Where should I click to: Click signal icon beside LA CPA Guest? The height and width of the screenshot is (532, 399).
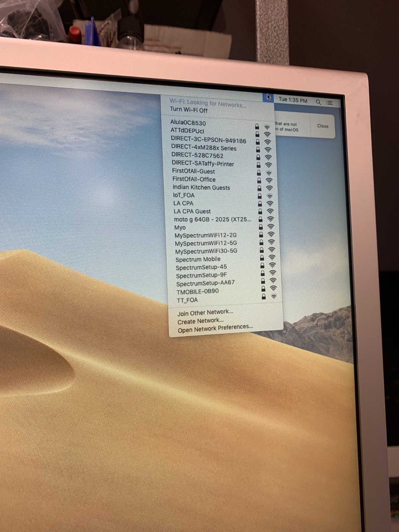[270, 211]
